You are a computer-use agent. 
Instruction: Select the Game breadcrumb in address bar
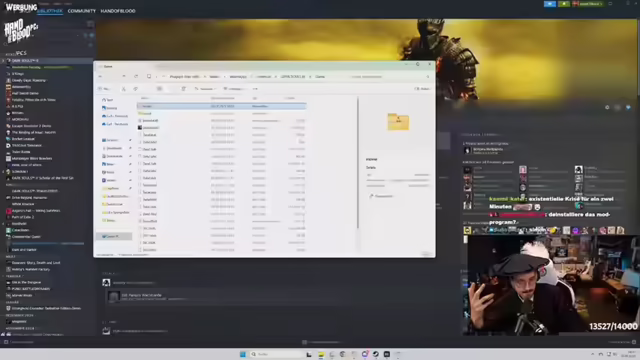click(320, 77)
